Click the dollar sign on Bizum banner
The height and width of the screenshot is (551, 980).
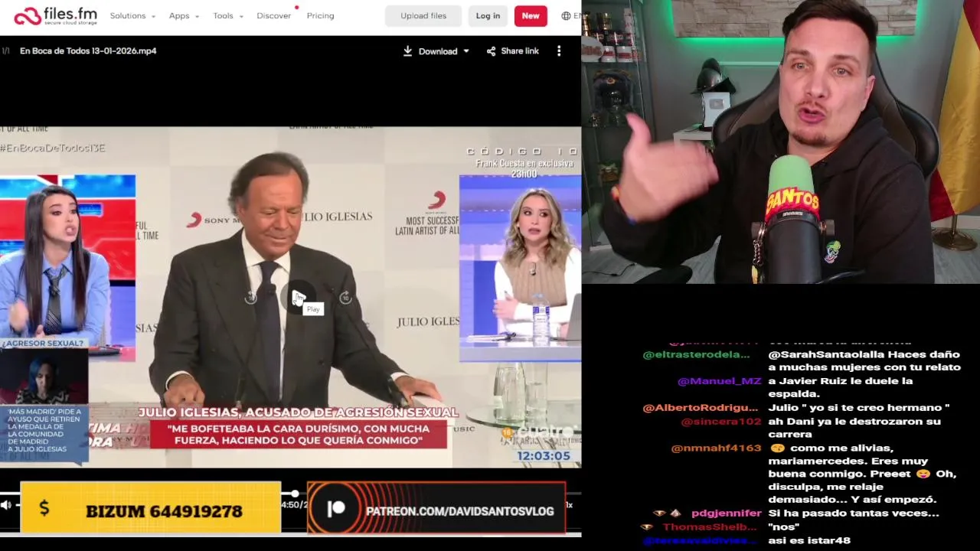pos(44,507)
